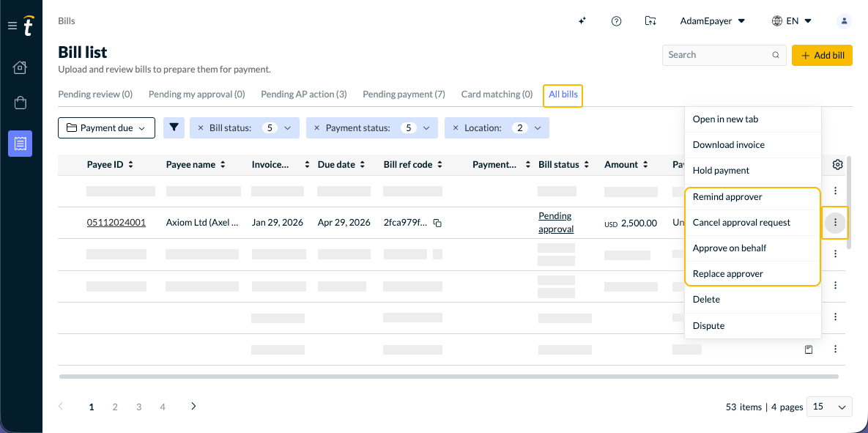Screen dimensions: 868x433
Task: Switch to Pending my approval tab
Action: click(x=196, y=94)
